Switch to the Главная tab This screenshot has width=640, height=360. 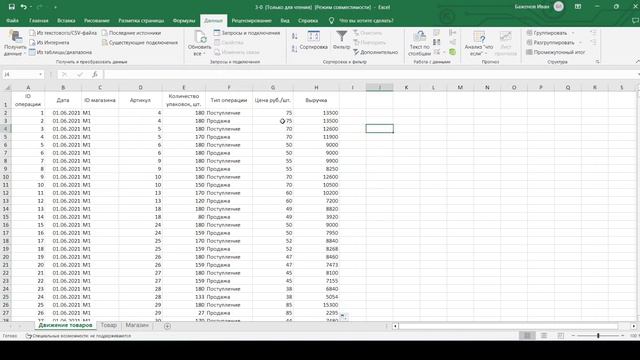coord(39,20)
